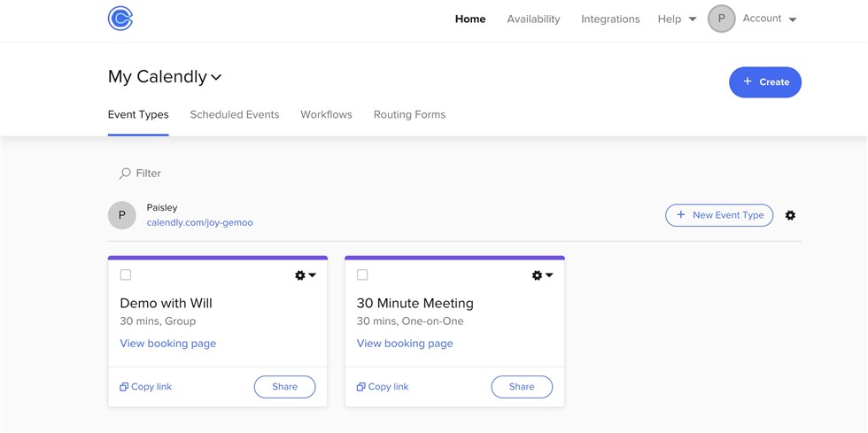Open the Demo with Will event title
This screenshot has width=868, height=433.
(x=167, y=304)
